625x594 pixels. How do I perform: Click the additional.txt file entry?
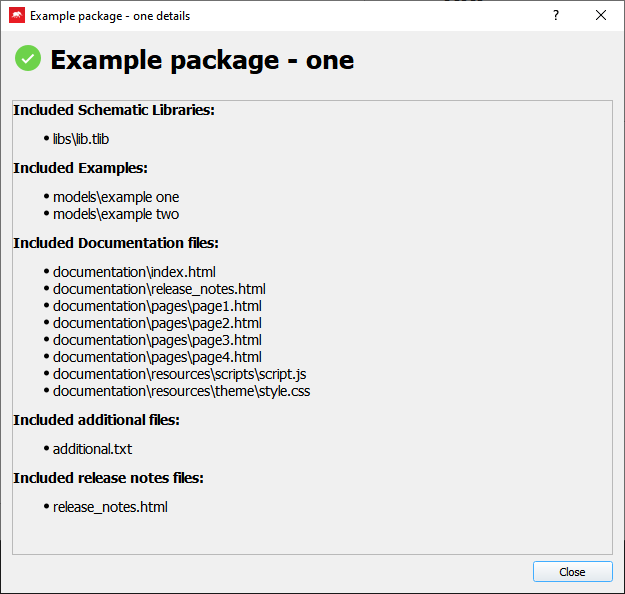(92, 449)
